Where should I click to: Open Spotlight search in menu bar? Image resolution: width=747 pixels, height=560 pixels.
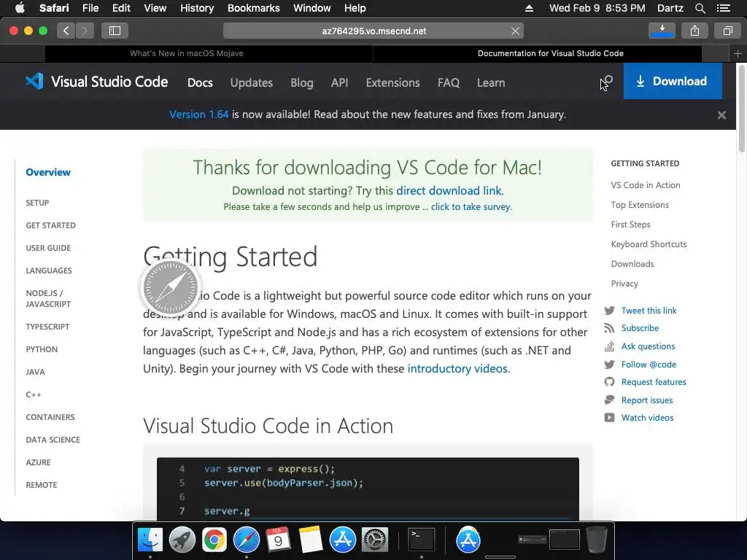(x=700, y=8)
